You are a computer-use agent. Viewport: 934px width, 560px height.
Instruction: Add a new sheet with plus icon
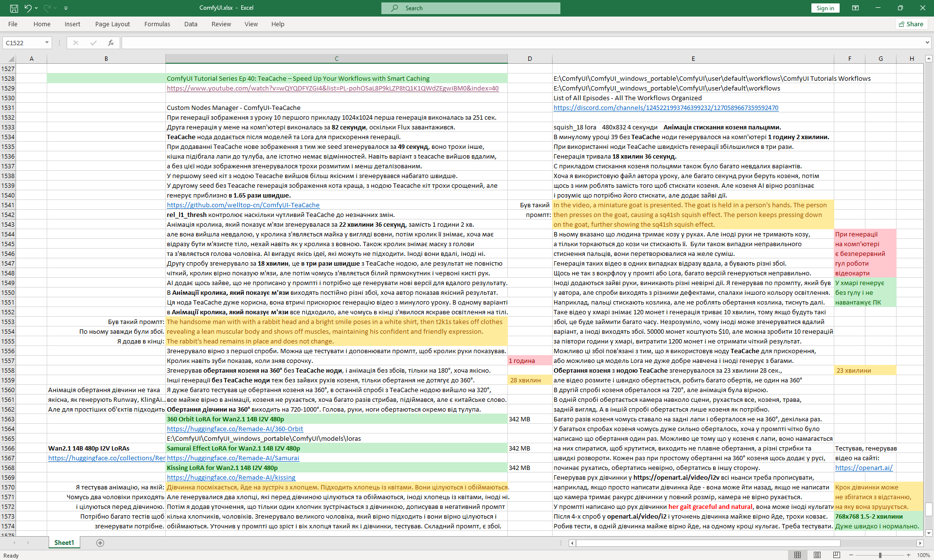[100, 543]
